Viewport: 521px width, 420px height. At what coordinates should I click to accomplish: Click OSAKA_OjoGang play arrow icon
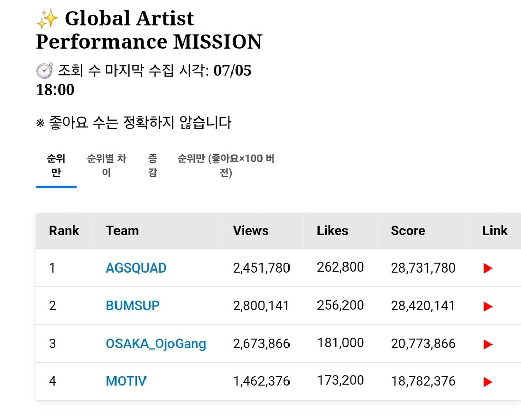click(x=488, y=344)
